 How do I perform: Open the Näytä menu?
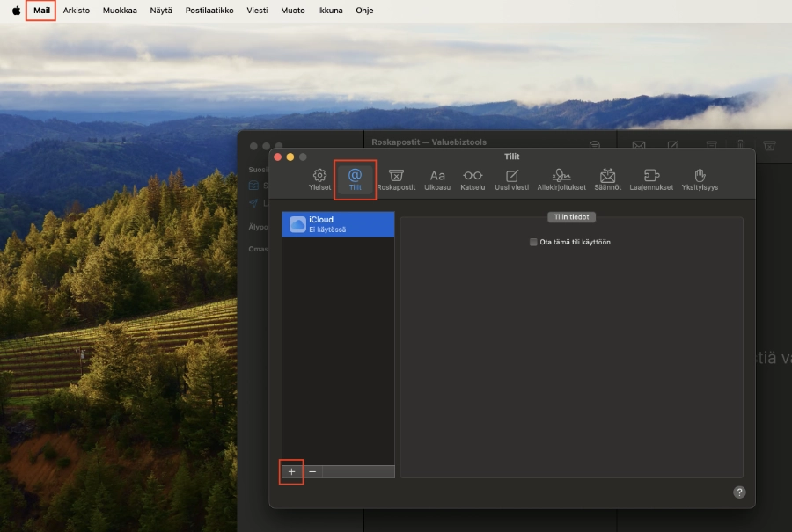point(161,10)
